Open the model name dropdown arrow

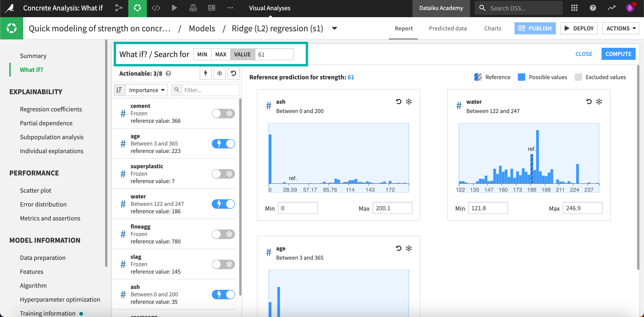(334, 28)
